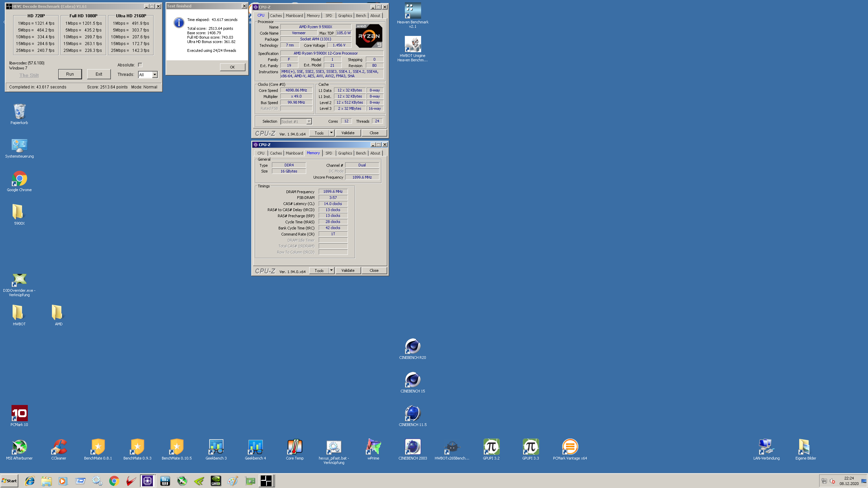Image resolution: width=868 pixels, height=488 pixels.
Task: Switch to Mainboard tab in top CPU-Z
Action: (294, 16)
